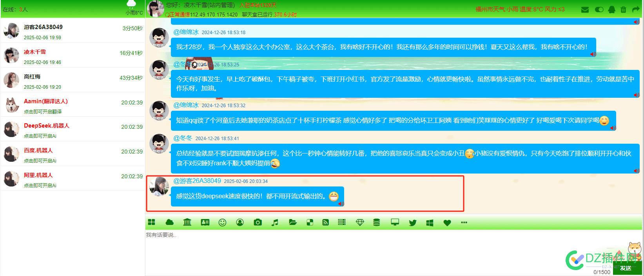
Task: Click the Windows logo icon
Action: [x=430, y=223]
